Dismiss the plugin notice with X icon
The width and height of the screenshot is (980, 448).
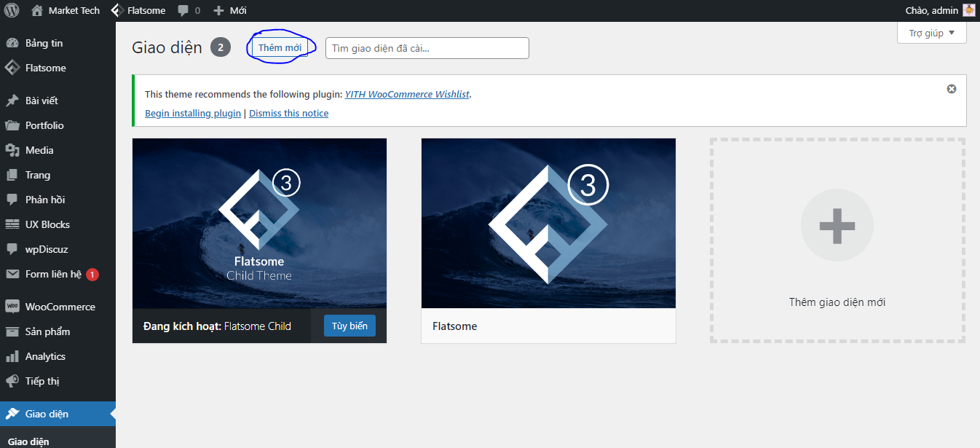tap(951, 89)
